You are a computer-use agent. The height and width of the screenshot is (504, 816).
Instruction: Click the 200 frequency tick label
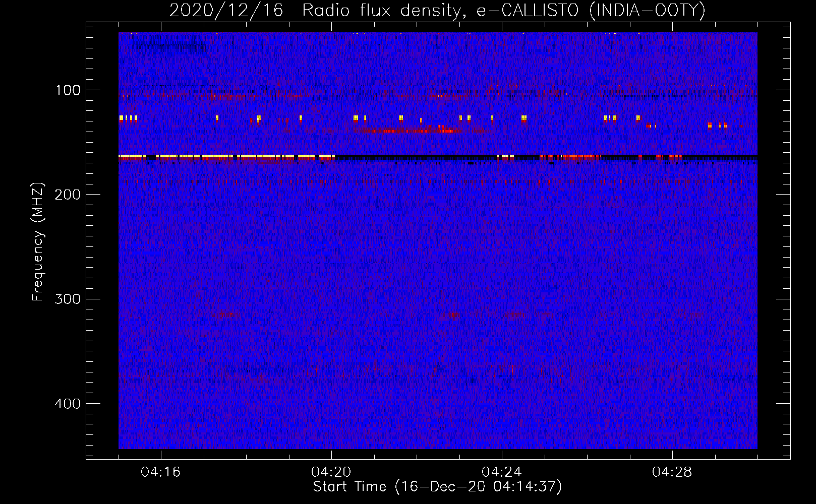point(68,195)
